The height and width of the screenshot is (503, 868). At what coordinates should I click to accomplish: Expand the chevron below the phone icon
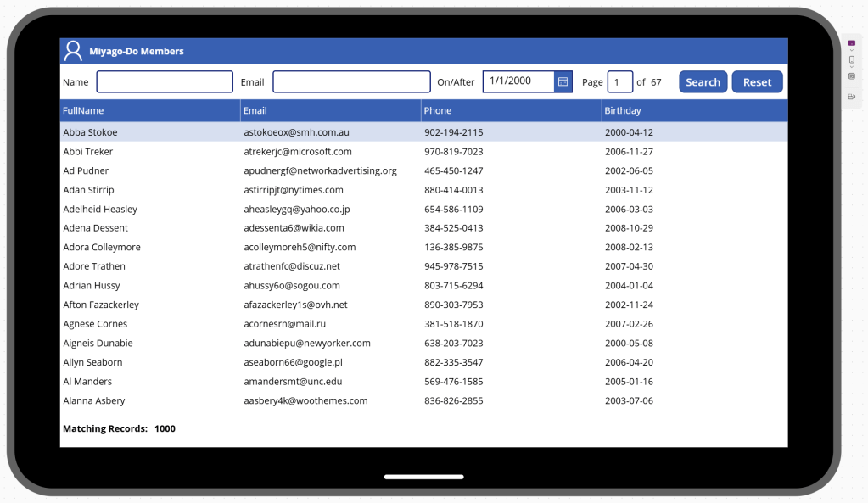tap(852, 67)
